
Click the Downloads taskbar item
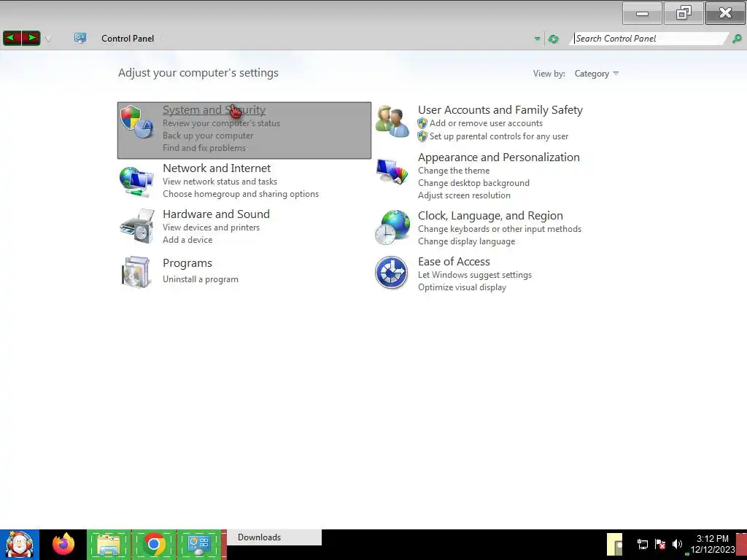[274, 537]
